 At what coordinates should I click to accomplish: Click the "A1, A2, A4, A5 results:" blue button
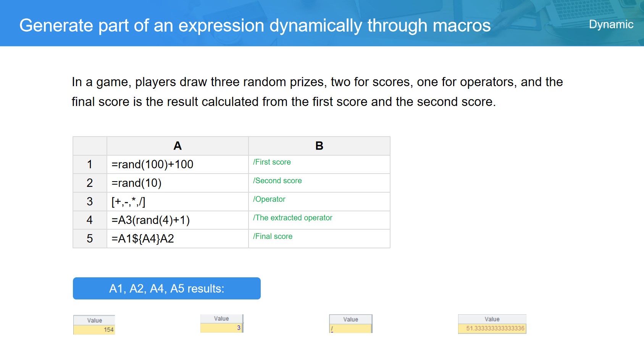click(x=166, y=288)
